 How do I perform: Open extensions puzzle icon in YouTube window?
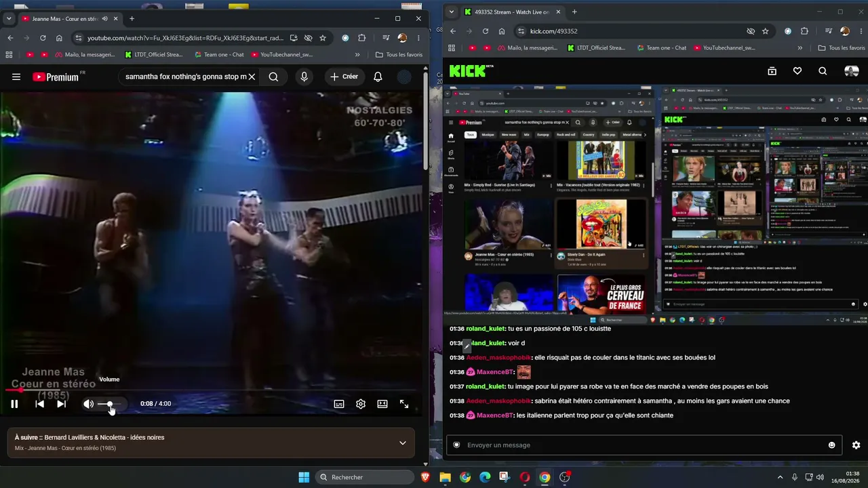(362, 38)
